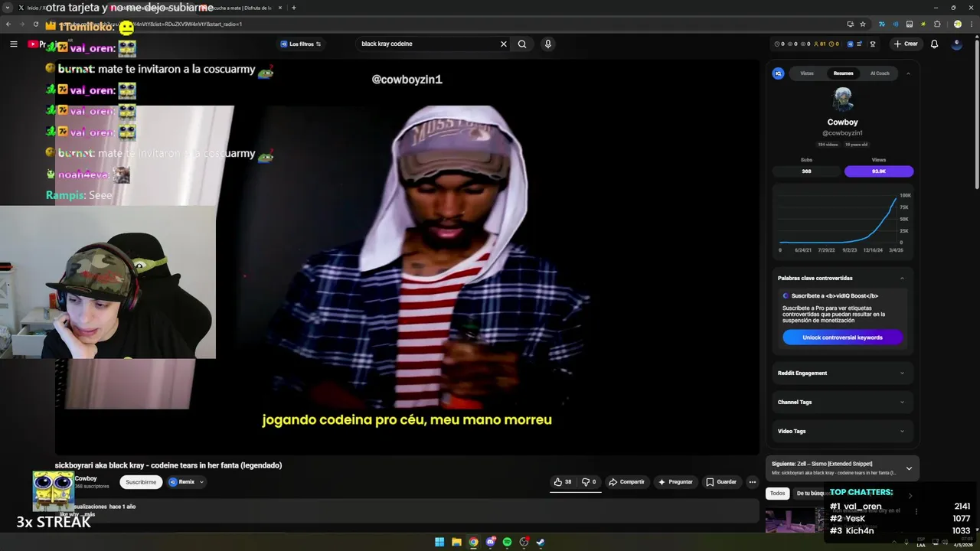Expand the Siguiente mix playlist panel
This screenshot has height=551, width=980.
(909, 468)
